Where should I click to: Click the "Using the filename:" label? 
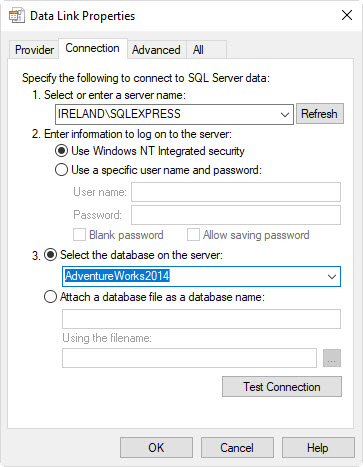(x=107, y=338)
